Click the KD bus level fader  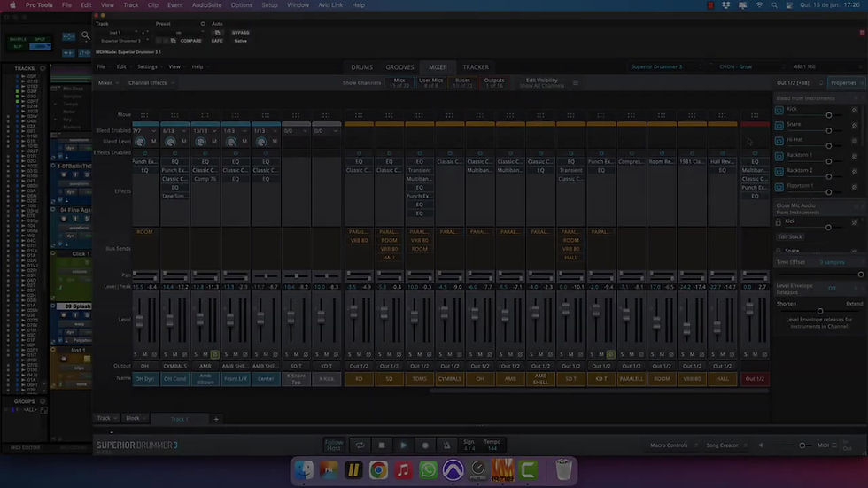point(353,313)
